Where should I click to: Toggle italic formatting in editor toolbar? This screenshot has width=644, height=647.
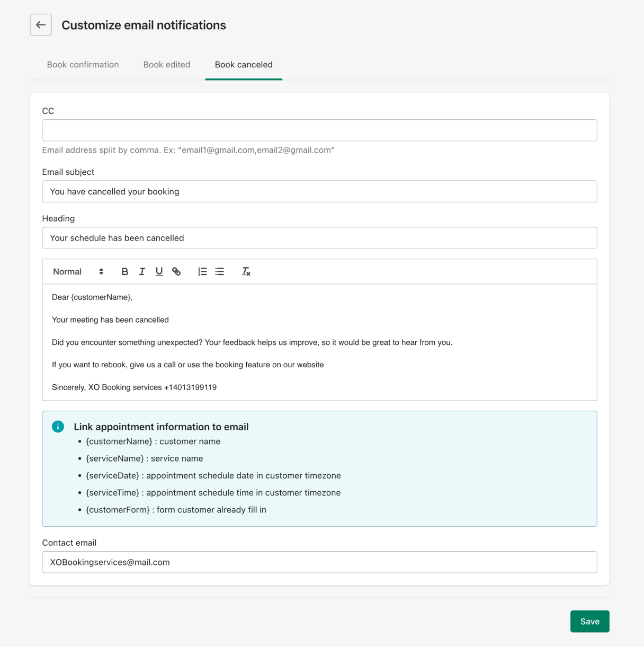click(x=142, y=272)
